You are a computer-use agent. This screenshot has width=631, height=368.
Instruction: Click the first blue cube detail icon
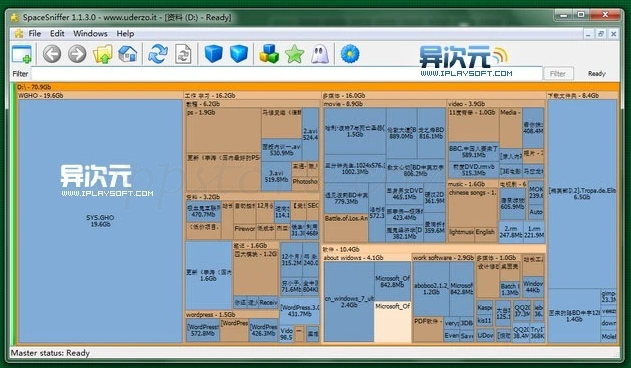[x=213, y=54]
